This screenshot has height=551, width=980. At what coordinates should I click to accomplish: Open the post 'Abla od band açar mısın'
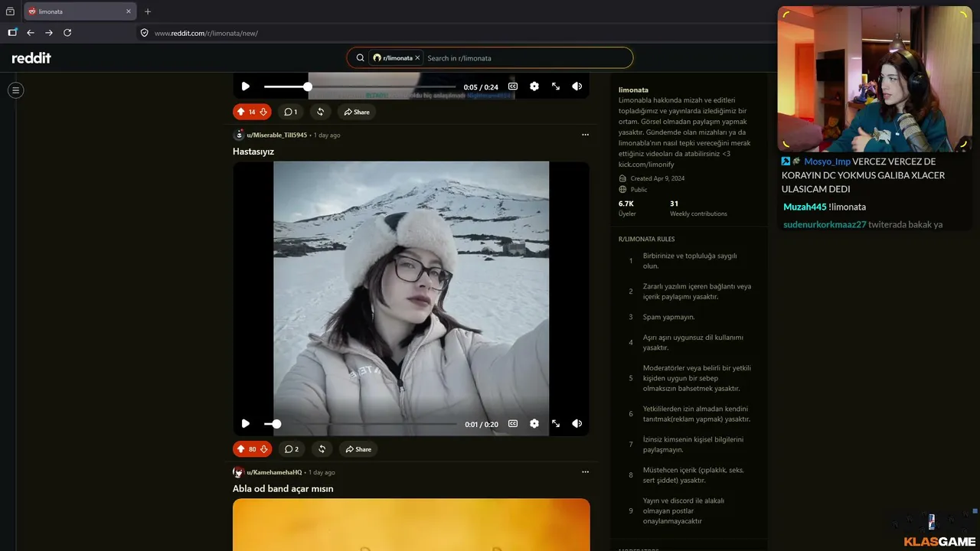tap(283, 488)
